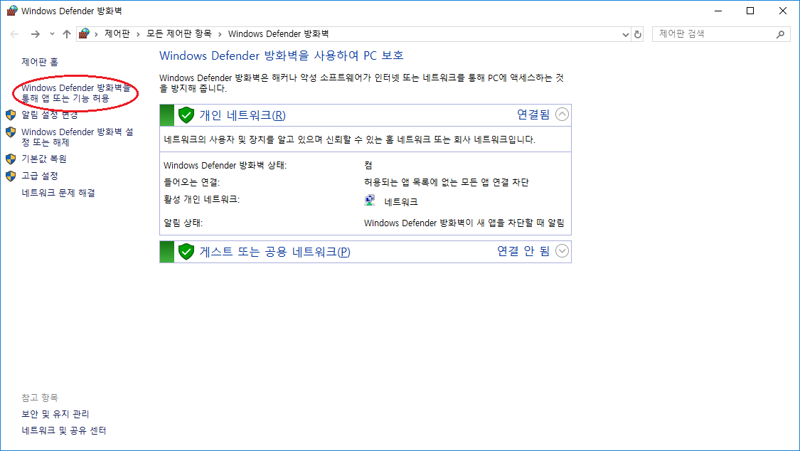Viewport: 800px width, 451px height.
Task: Click shield icon beside 고급 설정
Action: point(11,176)
